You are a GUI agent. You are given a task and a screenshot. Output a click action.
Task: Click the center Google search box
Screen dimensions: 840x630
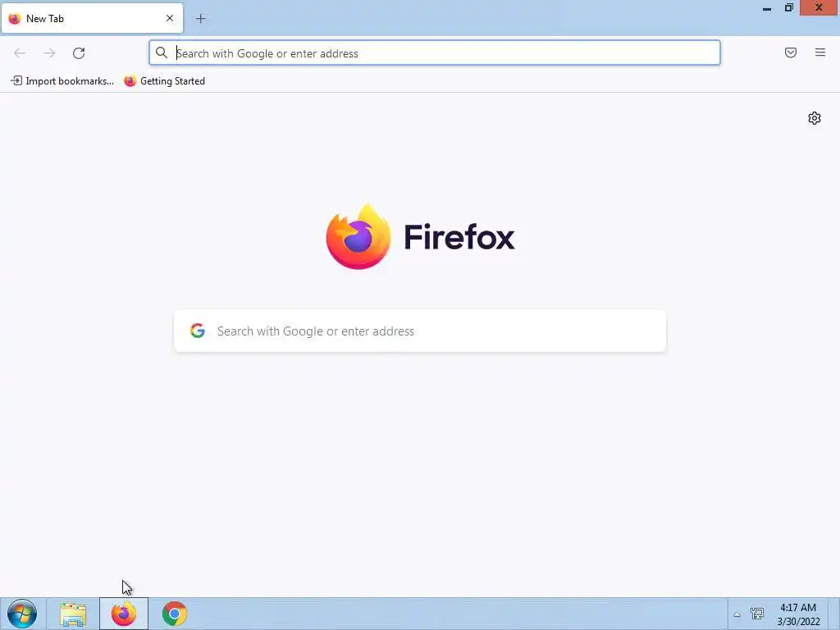point(420,331)
